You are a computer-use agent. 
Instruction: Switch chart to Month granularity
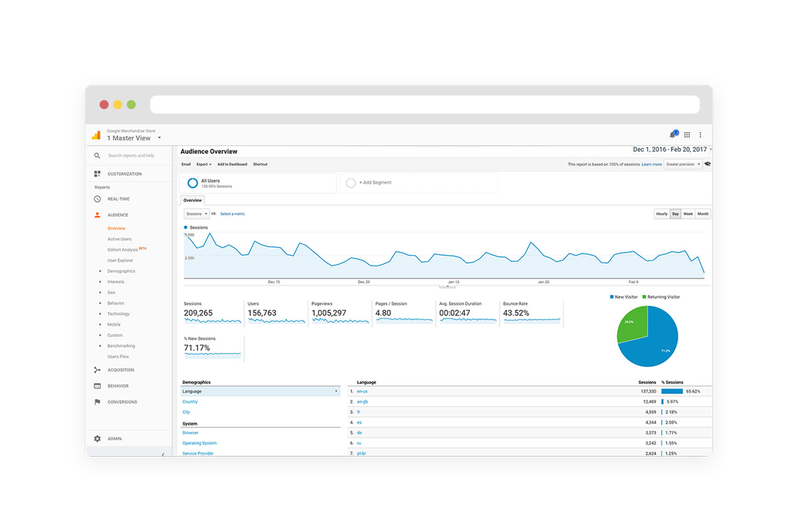pyautogui.click(x=703, y=214)
